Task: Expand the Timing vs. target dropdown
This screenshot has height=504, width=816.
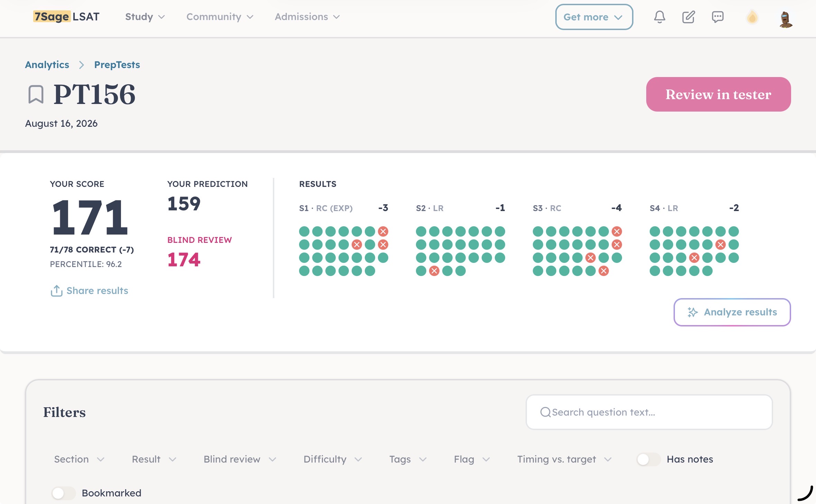Action: (564, 459)
